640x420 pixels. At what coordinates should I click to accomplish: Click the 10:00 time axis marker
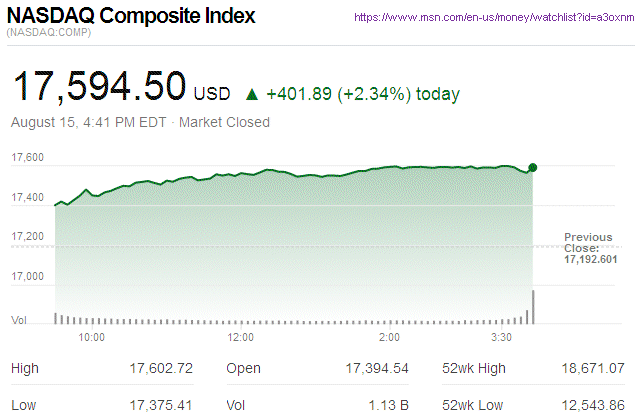pos(92,337)
